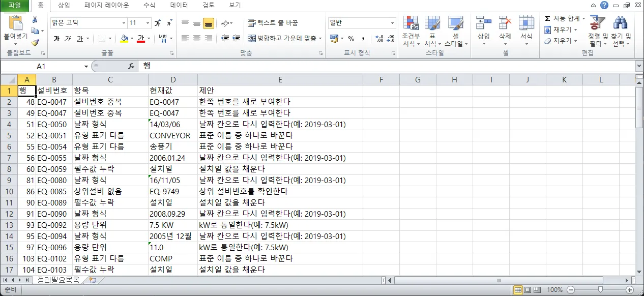Screen dimensions: 644x296
Task: Zoom out with the minus button
Action: point(570,290)
